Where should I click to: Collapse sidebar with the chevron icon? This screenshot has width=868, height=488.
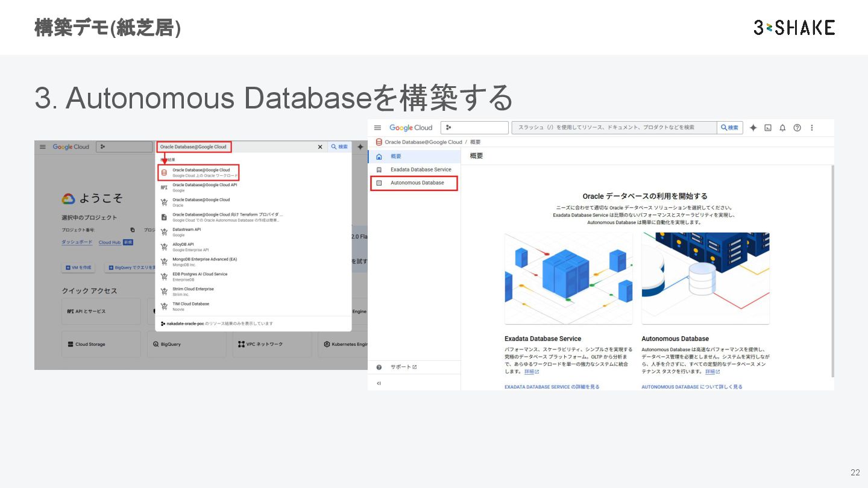[x=379, y=383]
